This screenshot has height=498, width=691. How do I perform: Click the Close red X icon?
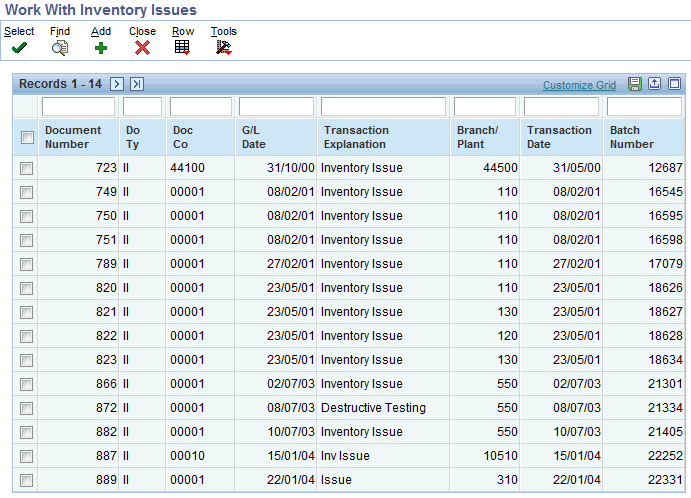(x=142, y=48)
